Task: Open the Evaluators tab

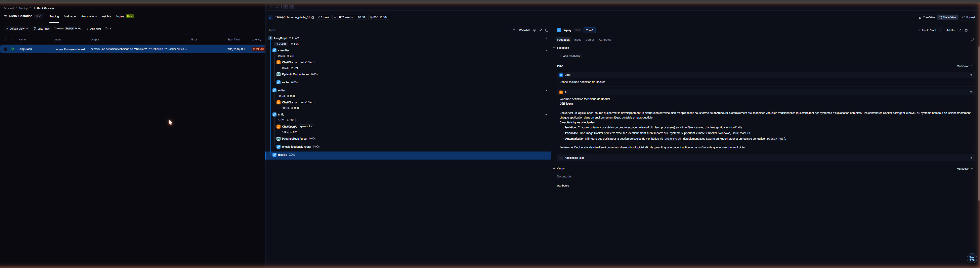Action: tap(70, 16)
